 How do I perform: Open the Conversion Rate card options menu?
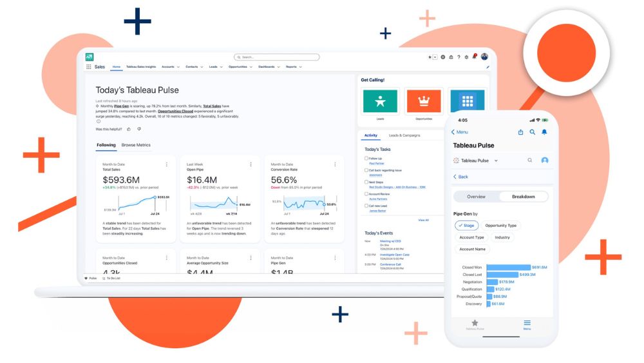click(x=335, y=164)
